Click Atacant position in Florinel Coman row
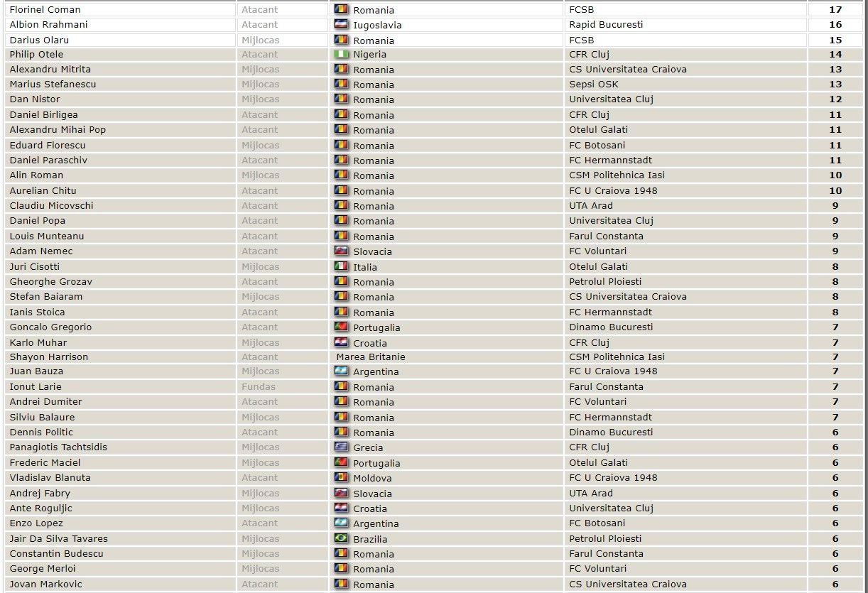This screenshot has width=868, height=593. [259, 10]
